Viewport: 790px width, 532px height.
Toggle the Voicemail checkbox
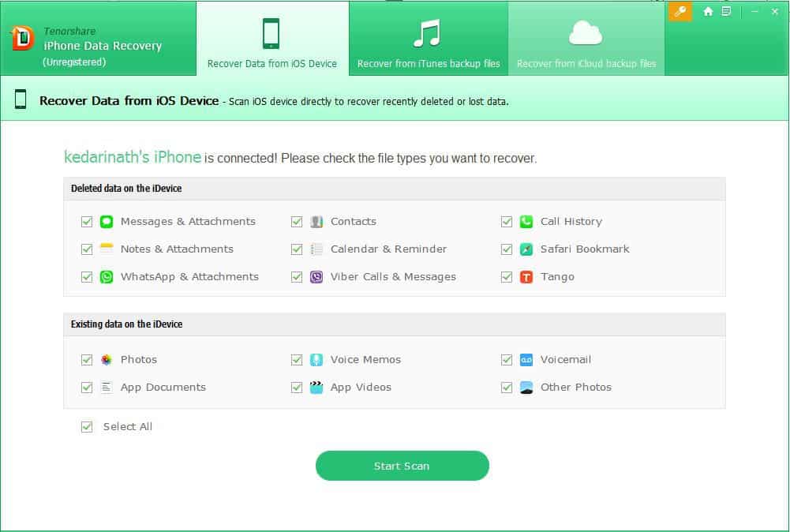point(507,360)
